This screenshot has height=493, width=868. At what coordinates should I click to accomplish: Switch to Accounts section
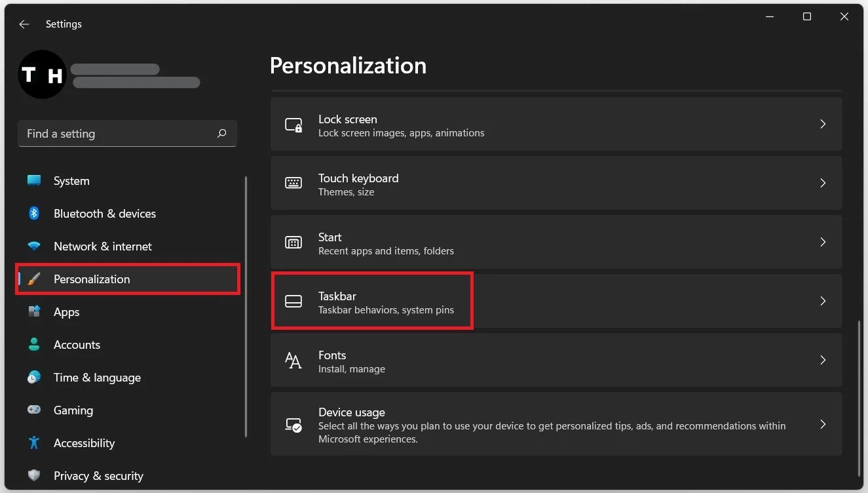tap(128, 345)
